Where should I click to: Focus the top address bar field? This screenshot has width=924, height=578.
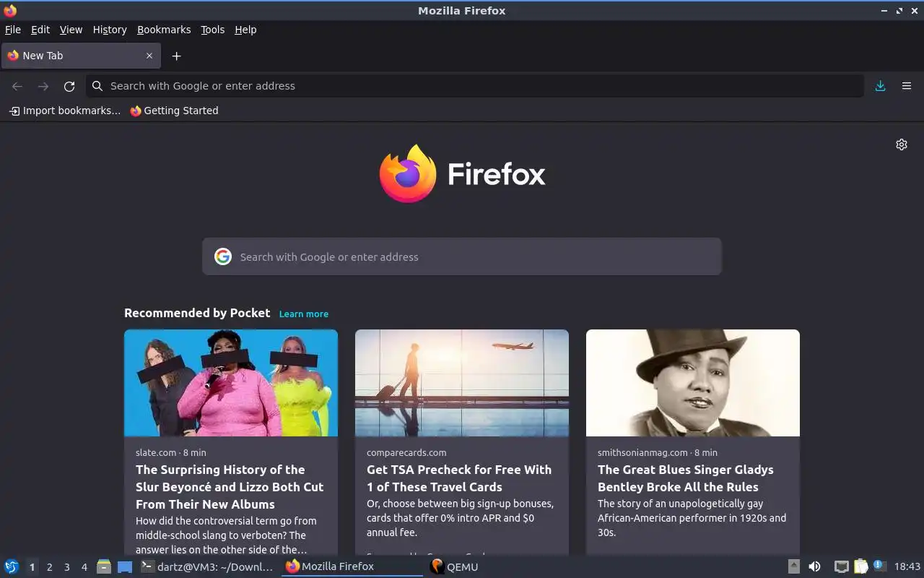pos(475,86)
